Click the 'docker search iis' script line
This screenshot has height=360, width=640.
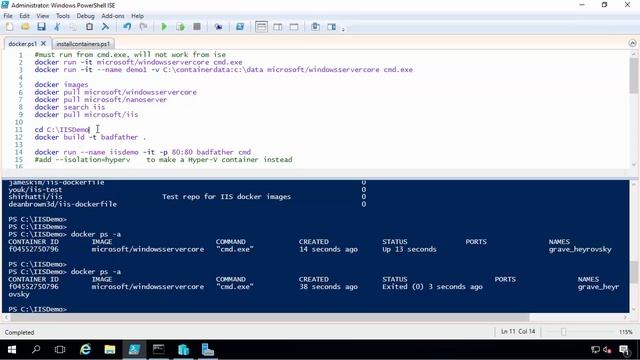70,107
